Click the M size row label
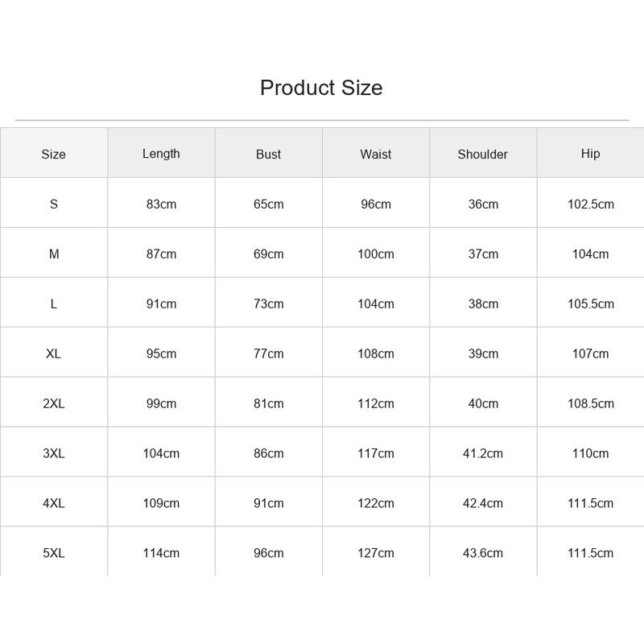The height and width of the screenshot is (644, 644). click(x=54, y=254)
